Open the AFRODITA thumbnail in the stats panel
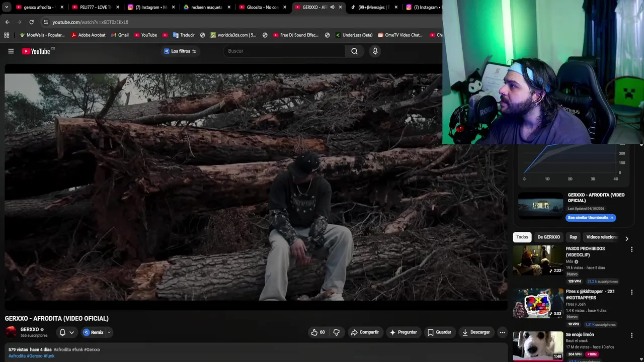This screenshot has height=362, width=644. point(541,205)
